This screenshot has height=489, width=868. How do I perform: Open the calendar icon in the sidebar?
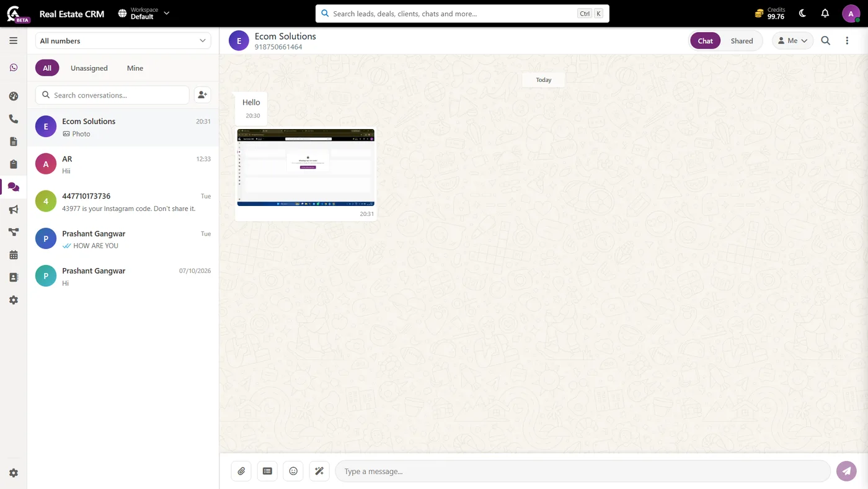pos(13,255)
